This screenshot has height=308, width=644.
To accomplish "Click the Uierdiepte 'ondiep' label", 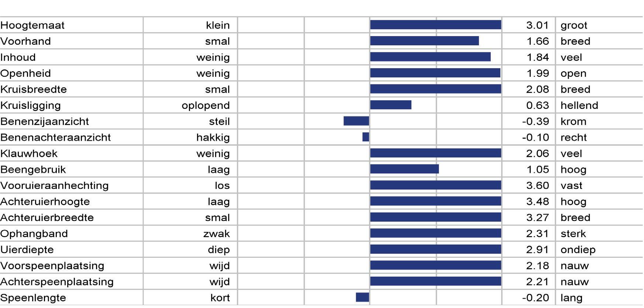I will tap(578, 250).
